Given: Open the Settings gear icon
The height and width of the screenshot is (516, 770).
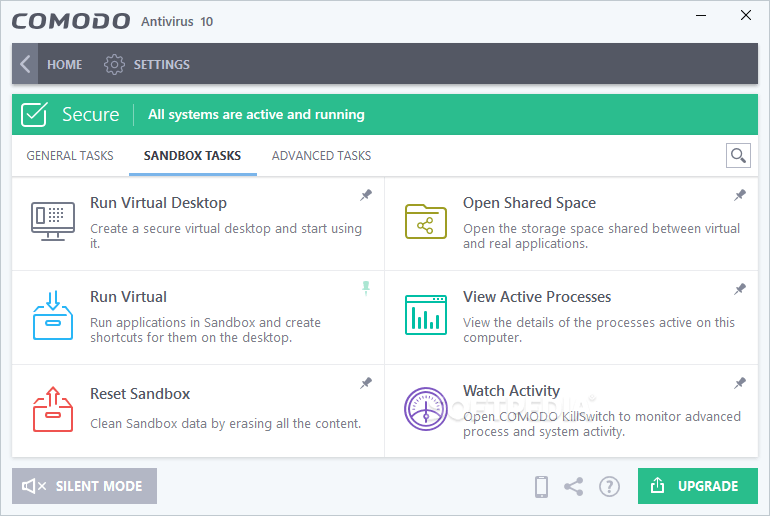Looking at the screenshot, I should 114,64.
